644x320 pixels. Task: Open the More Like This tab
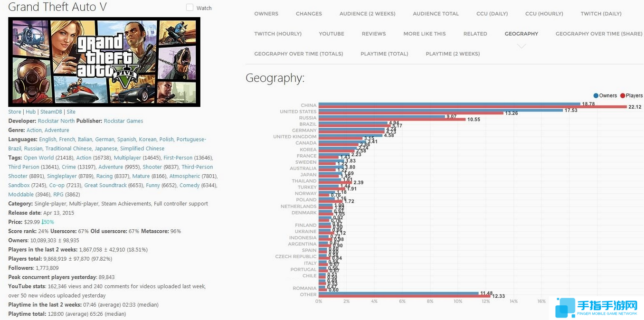pyautogui.click(x=425, y=34)
